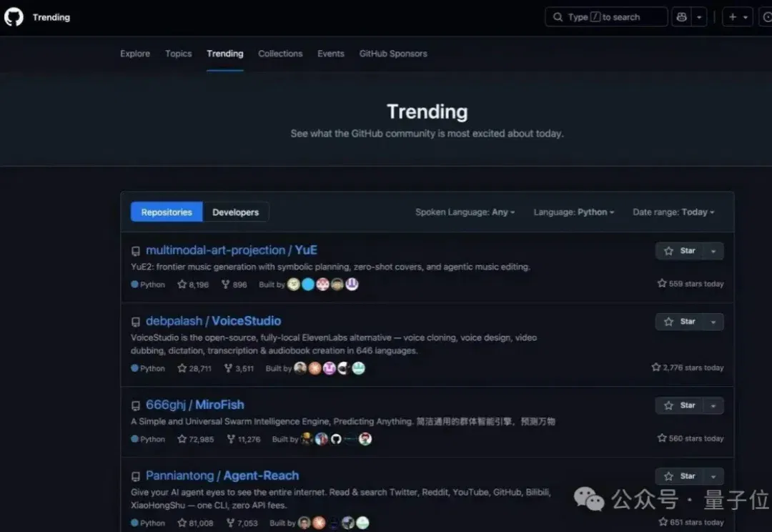Click the repo icon beside YuE title
The width and height of the screenshot is (772, 532).
136,251
